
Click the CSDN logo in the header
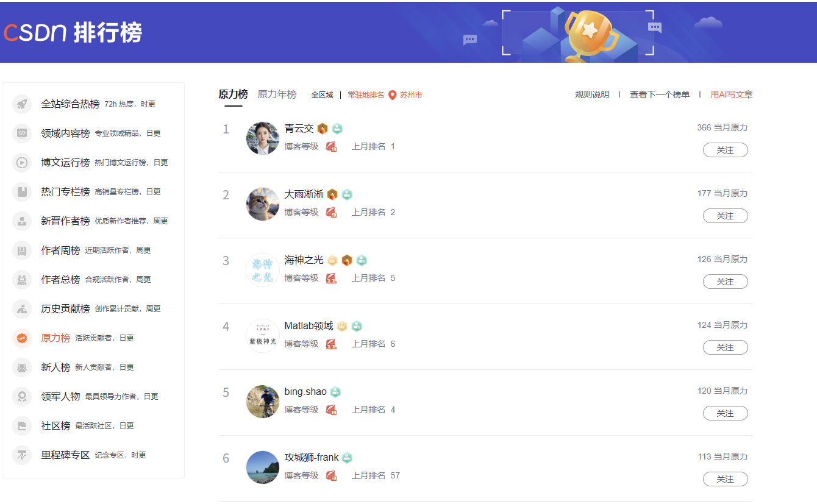pos(35,32)
